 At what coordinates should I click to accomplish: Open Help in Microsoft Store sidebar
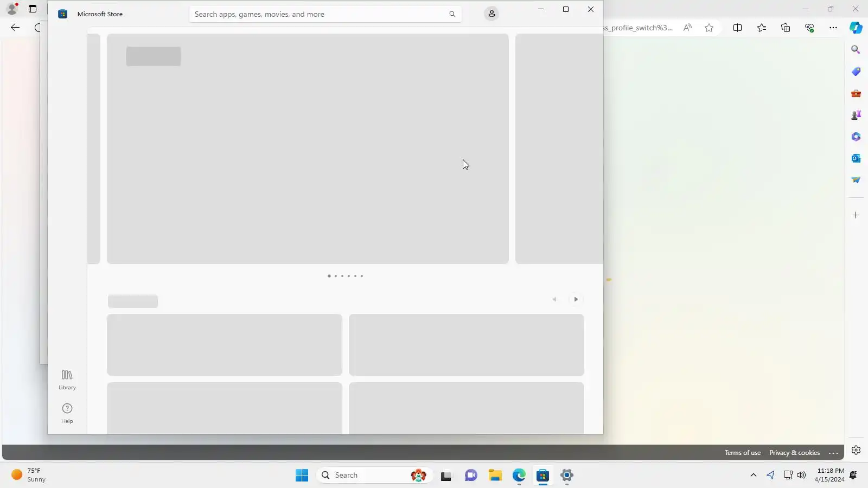pyautogui.click(x=67, y=413)
